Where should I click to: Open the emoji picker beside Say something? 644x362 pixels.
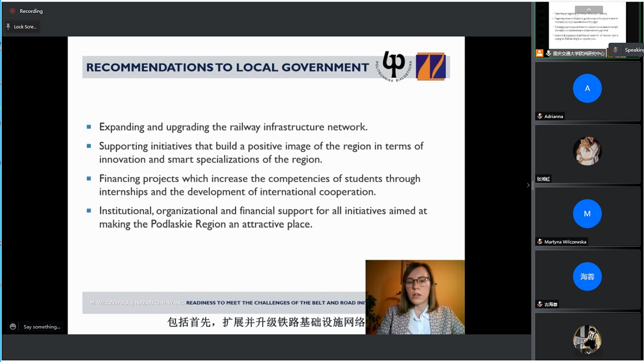[x=13, y=327]
